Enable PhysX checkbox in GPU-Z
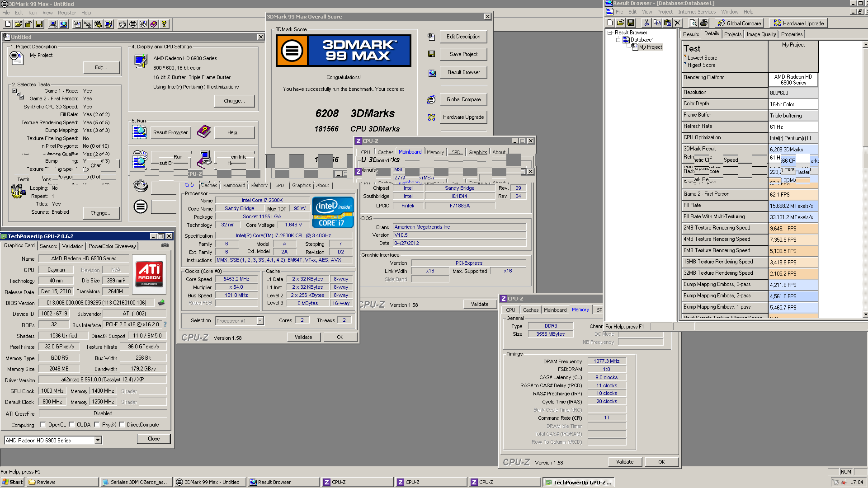This screenshot has height=488, width=868. (x=97, y=425)
